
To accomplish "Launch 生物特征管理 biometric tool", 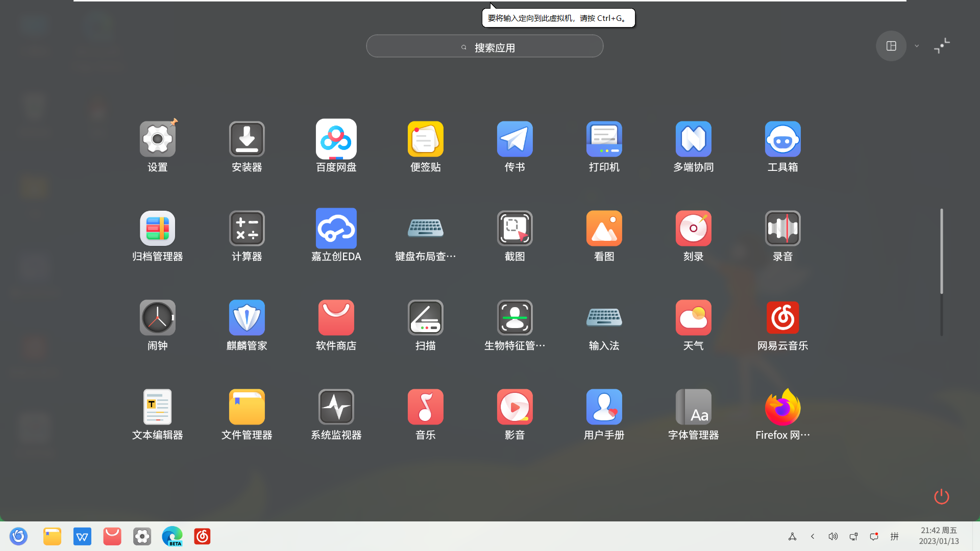I will pyautogui.click(x=514, y=318).
